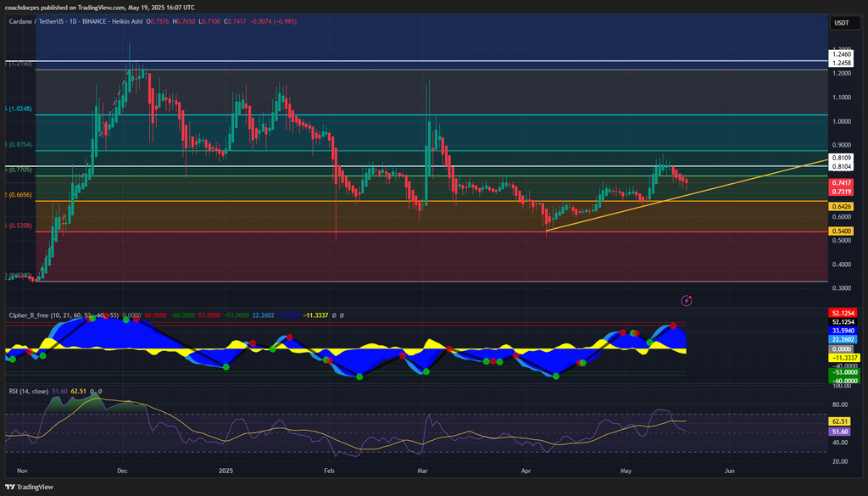Screen dimensions: 868x496
Task: Click the 0.8109 price label on axis
Action: point(842,159)
